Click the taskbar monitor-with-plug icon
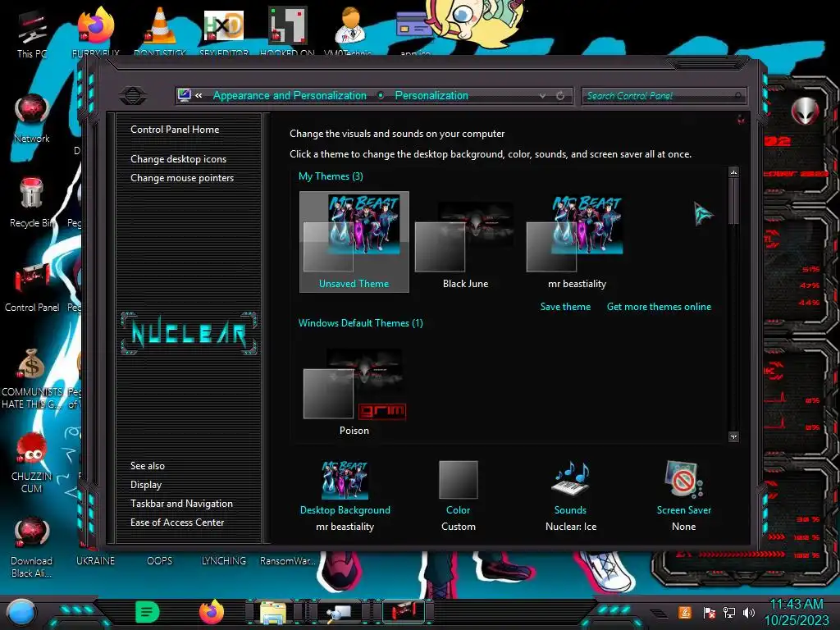 (339, 613)
